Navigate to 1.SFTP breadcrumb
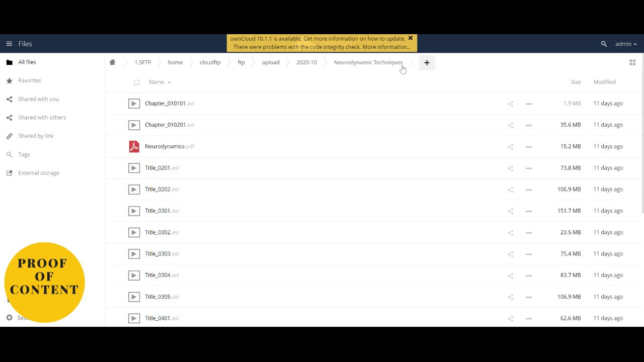The image size is (644, 362). 142,62
